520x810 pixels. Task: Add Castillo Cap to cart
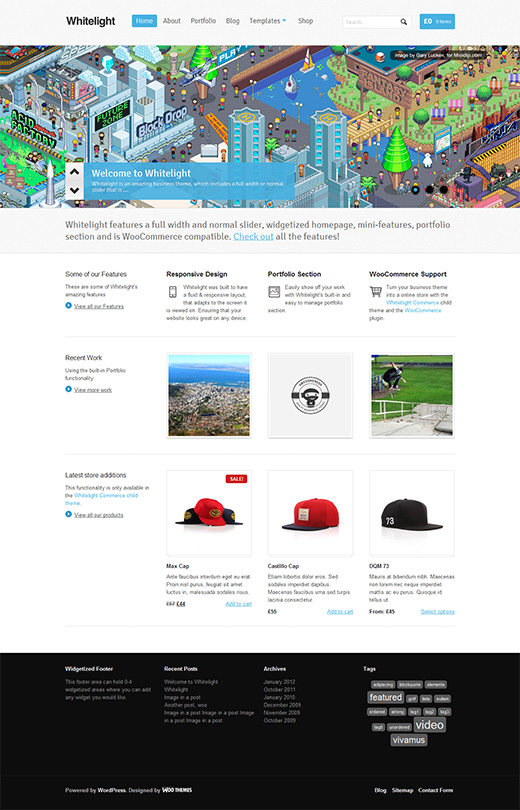[340, 612]
